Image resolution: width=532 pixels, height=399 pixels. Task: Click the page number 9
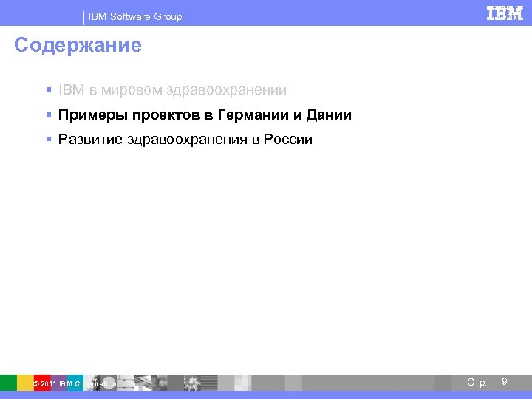[504, 381]
